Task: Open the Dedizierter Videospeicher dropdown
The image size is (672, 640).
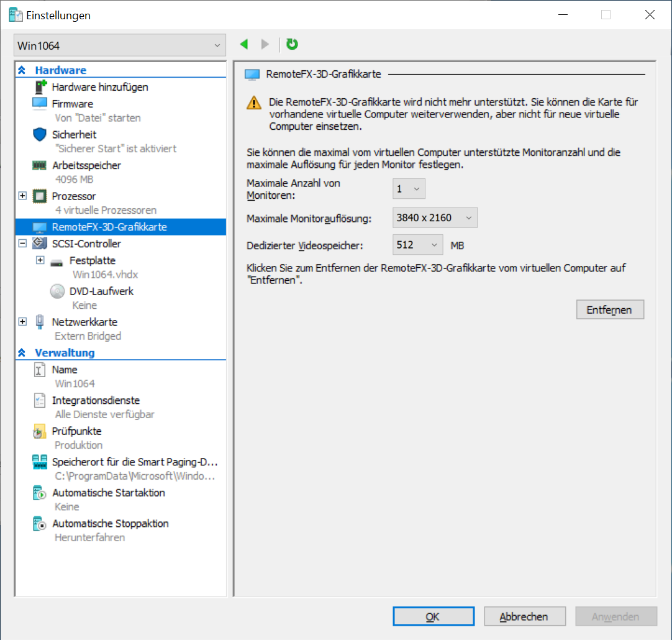Action: (417, 245)
